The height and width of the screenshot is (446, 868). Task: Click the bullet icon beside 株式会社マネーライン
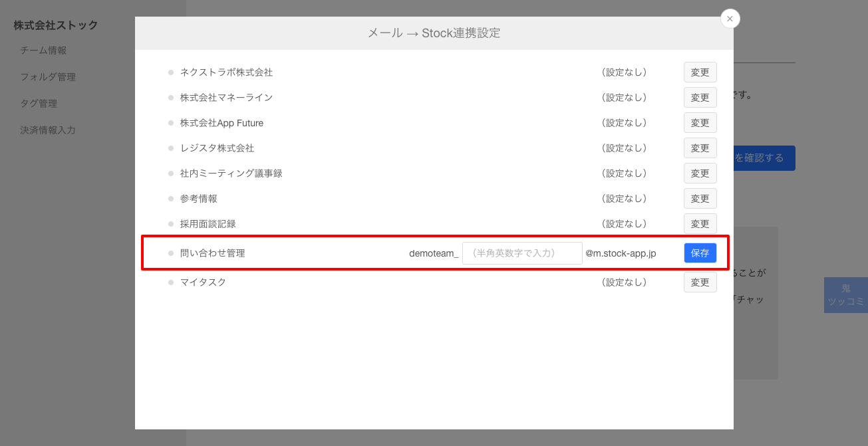pos(172,97)
